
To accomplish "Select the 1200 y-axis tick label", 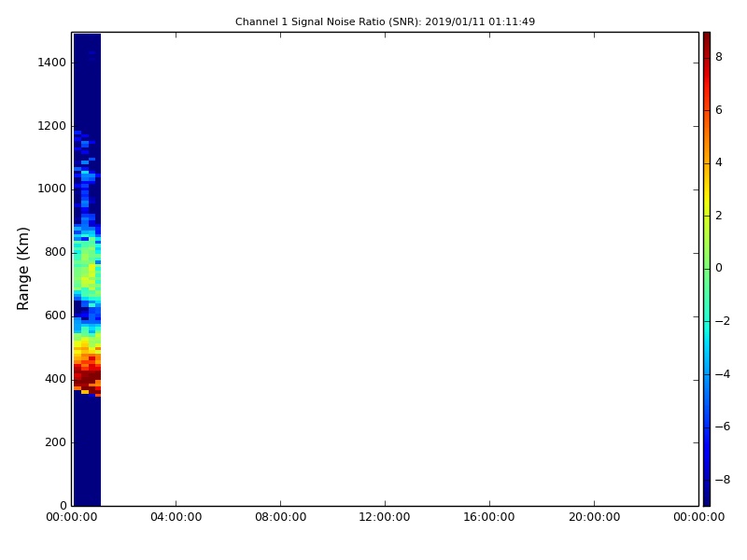I will click(52, 126).
